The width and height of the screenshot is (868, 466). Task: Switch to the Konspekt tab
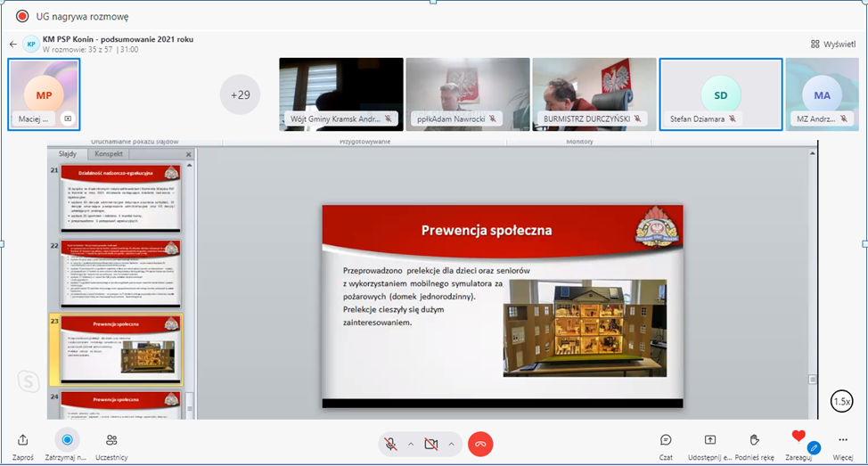109,154
